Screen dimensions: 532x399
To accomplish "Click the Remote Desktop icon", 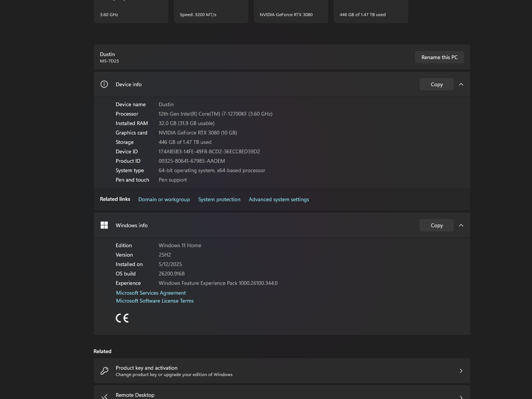I will tap(104, 396).
